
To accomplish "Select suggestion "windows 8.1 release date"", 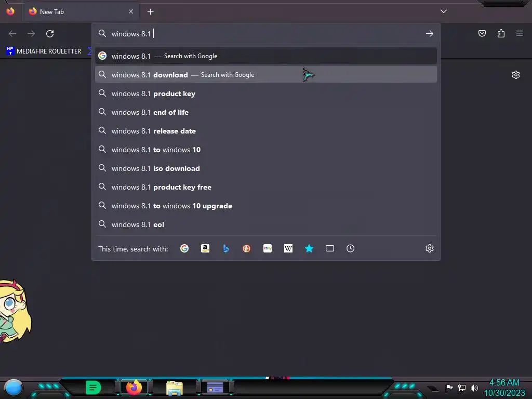I will pyautogui.click(x=266, y=130).
